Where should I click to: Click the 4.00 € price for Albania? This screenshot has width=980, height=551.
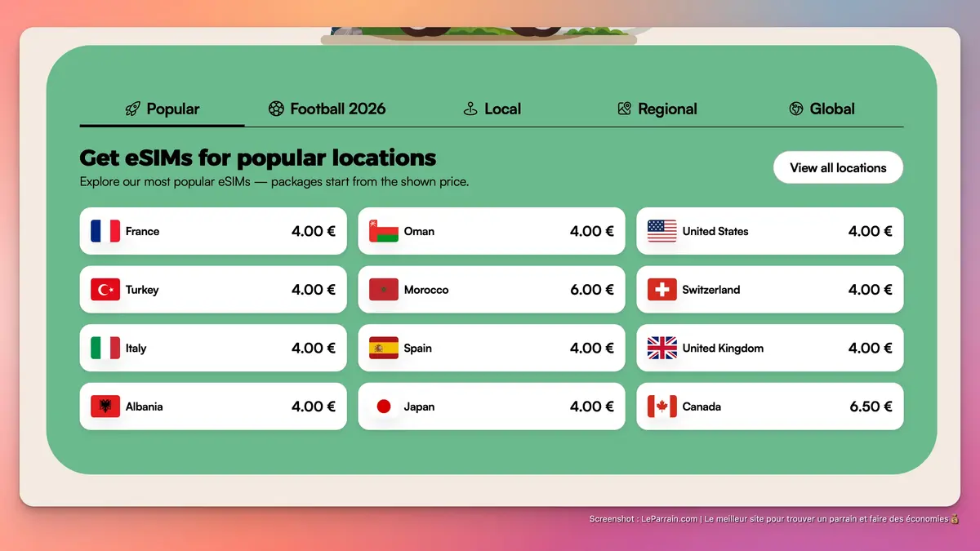tap(314, 407)
